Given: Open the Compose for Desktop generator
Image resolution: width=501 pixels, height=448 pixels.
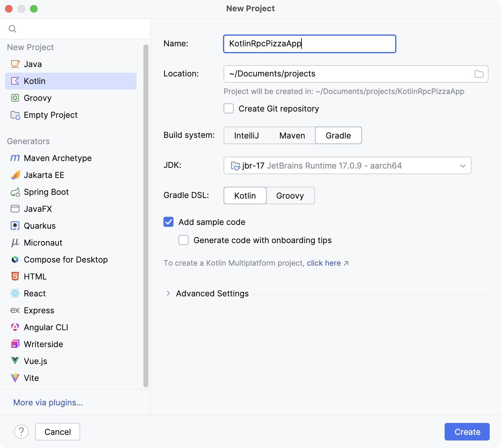Looking at the screenshot, I should (x=66, y=259).
